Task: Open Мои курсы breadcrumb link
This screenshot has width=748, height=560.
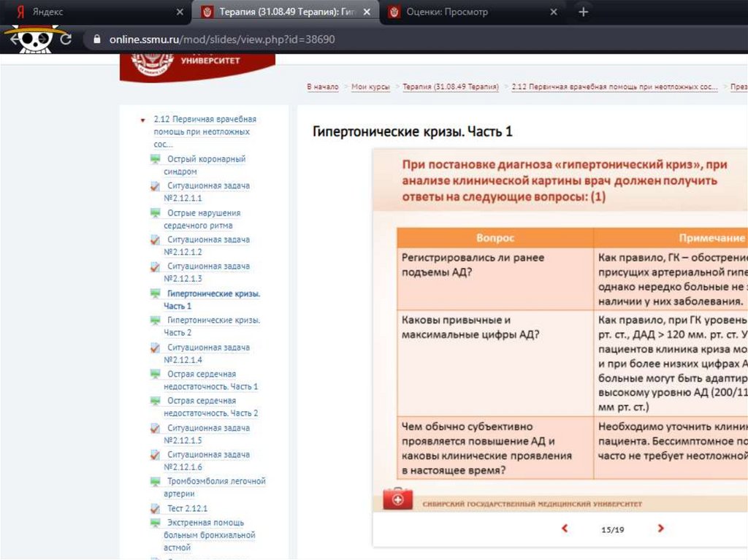Action: pyautogui.click(x=370, y=87)
